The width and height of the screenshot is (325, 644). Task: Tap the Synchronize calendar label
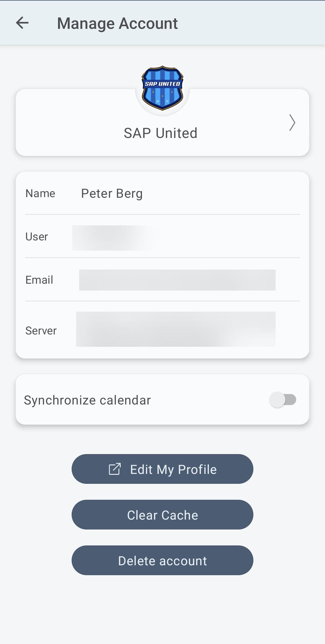coord(87,400)
